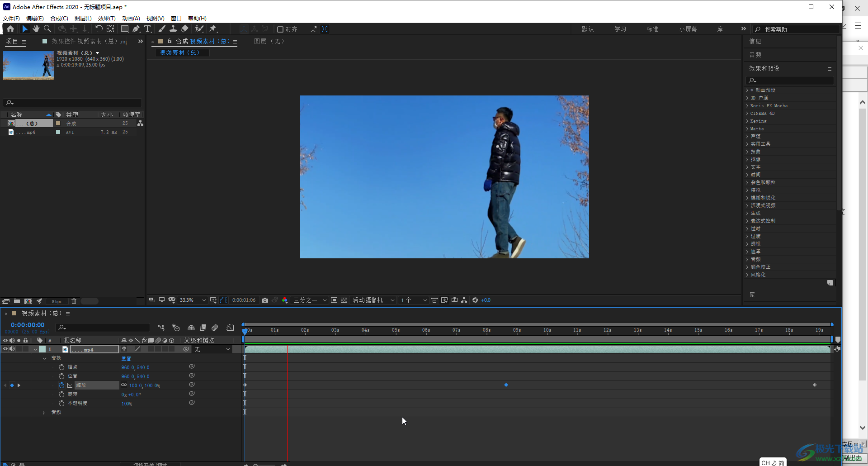The width and height of the screenshot is (868, 466).
Task: Toggle the 对齐 snapping checkbox
Action: pyautogui.click(x=280, y=29)
